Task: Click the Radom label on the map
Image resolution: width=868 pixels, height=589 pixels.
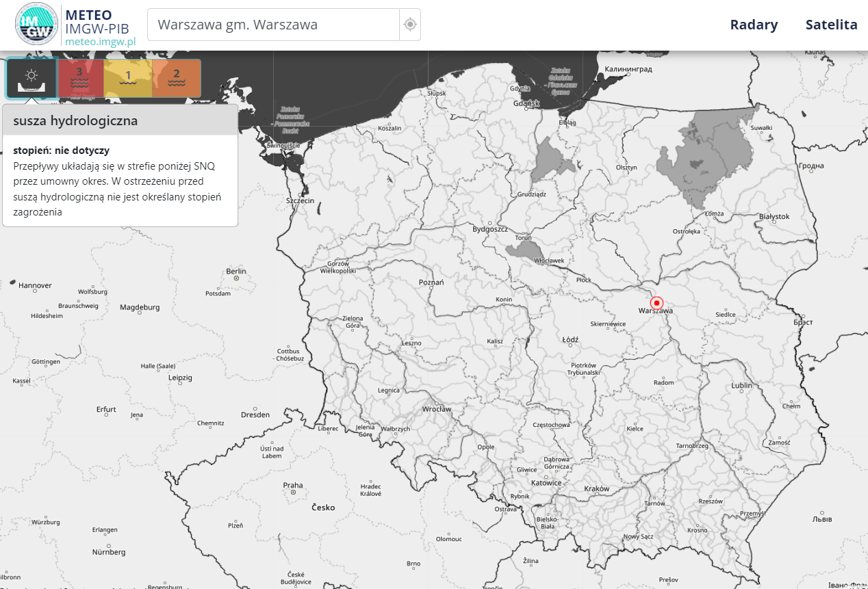Action: (x=663, y=382)
